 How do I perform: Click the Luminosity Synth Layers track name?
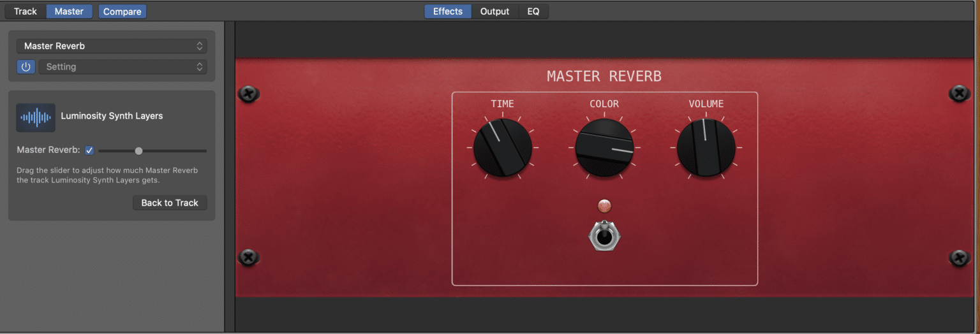point(112,116)
